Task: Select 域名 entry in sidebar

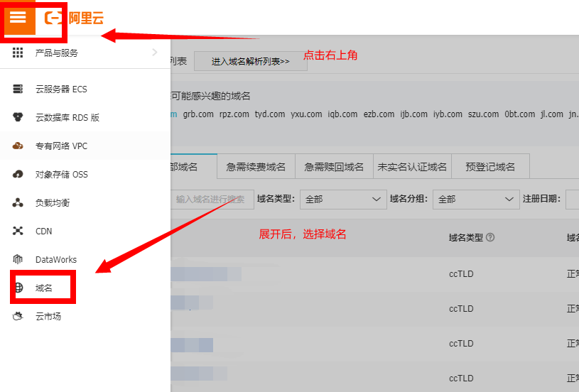Action: 85,288
